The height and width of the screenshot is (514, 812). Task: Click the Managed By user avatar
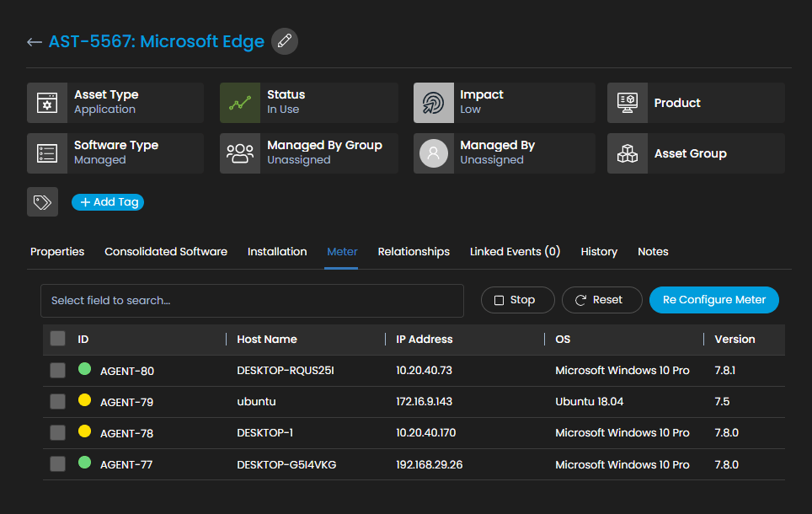(434, 153)
